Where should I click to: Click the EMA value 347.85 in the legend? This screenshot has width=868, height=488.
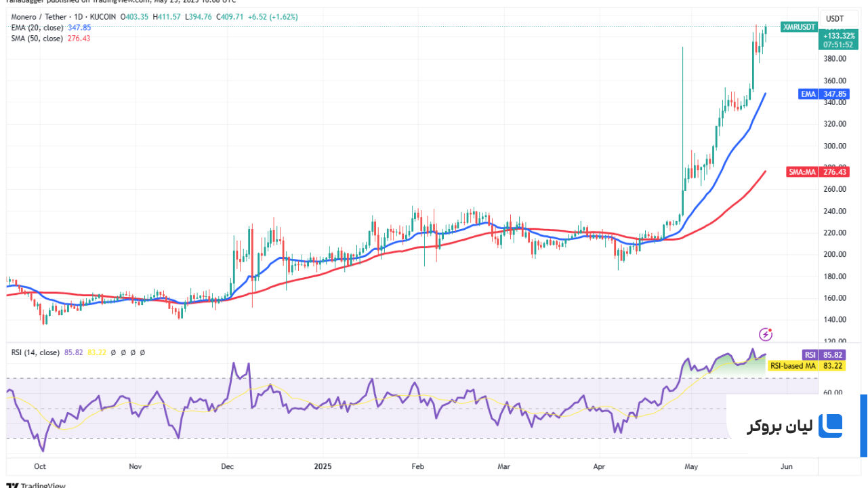click(x=79, y=28)
